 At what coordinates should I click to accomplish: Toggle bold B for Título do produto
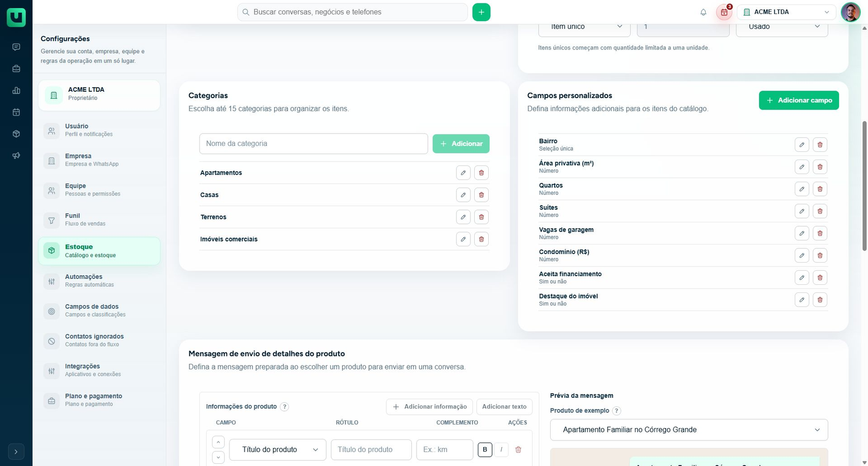click(x=485, y=450)
